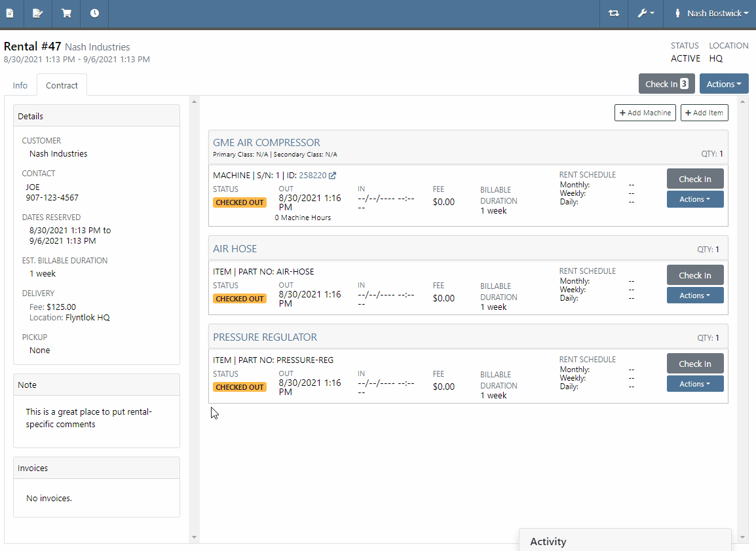This screenshot has width=756, height=551.
Task: Click PART NO: AIR-HOSE text
Action: pos(276,272)
